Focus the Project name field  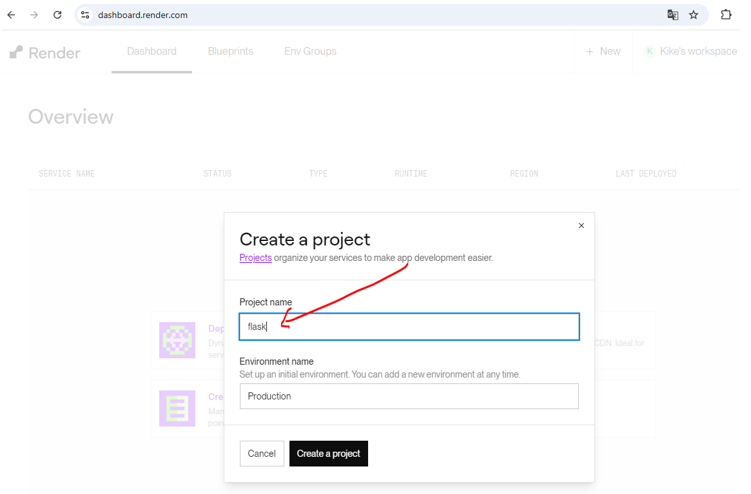click(x=409, y=327)
